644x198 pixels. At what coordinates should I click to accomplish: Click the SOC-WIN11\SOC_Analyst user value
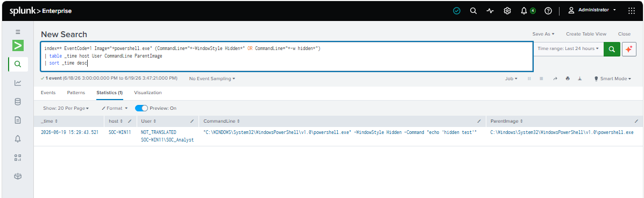[167, 140]
